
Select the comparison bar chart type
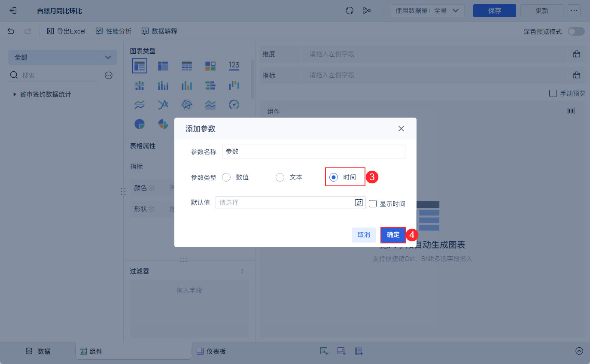pyautogui.click(x=210, y=85)
